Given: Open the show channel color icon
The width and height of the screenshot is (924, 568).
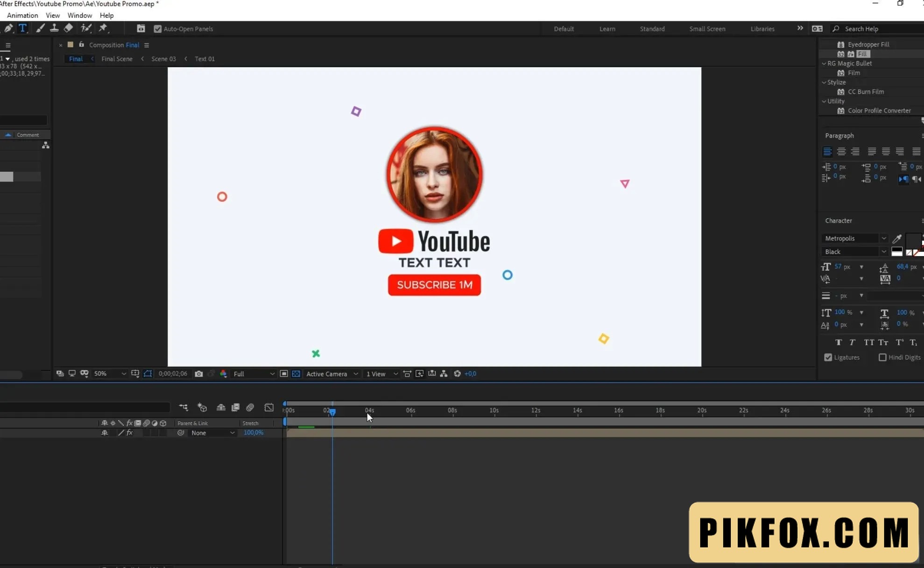Looking at the screenshot, I should (x=223, y=374).
